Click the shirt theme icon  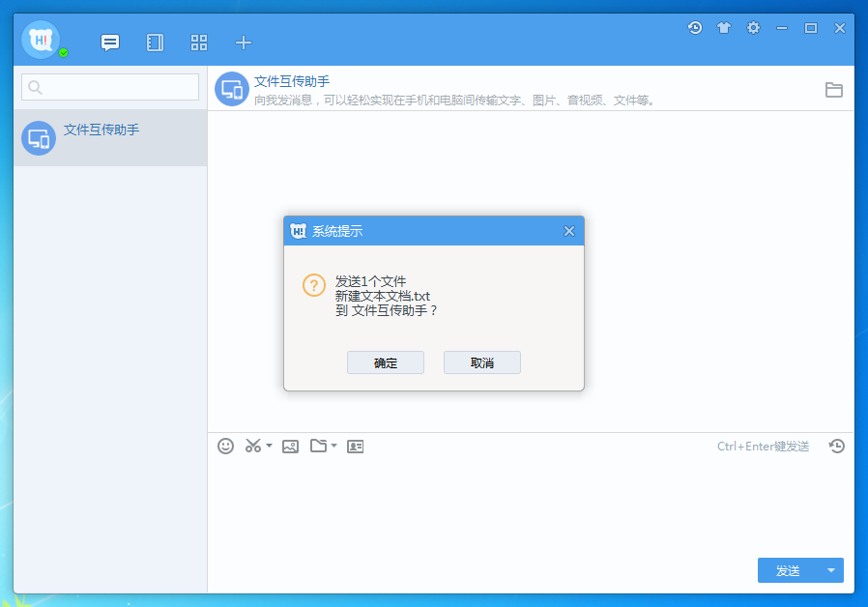(724, 28)
